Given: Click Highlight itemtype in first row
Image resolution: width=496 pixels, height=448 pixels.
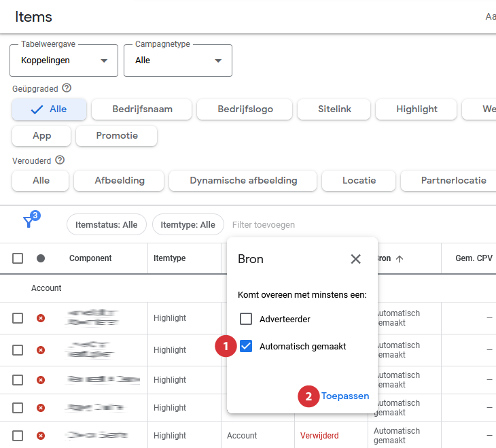Looking at the screenshot, I should (170, 318).
